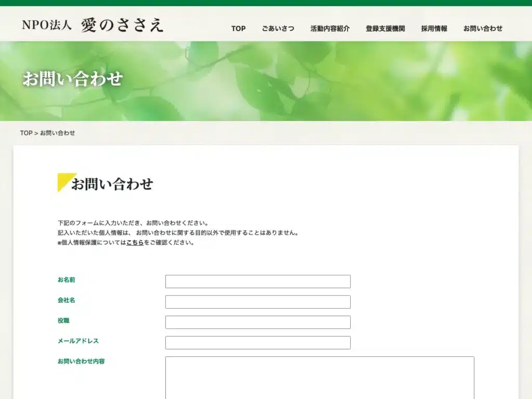Go to the ごあいさつ page
Viewport: 532px width, 399px height.
278,29
